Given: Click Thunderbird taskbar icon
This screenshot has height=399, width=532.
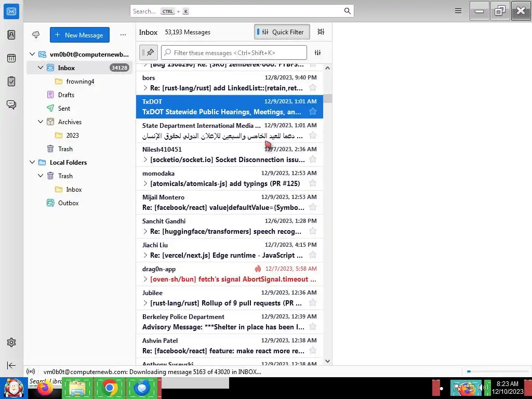Looking at the screenshot, I should pos(142,388).
